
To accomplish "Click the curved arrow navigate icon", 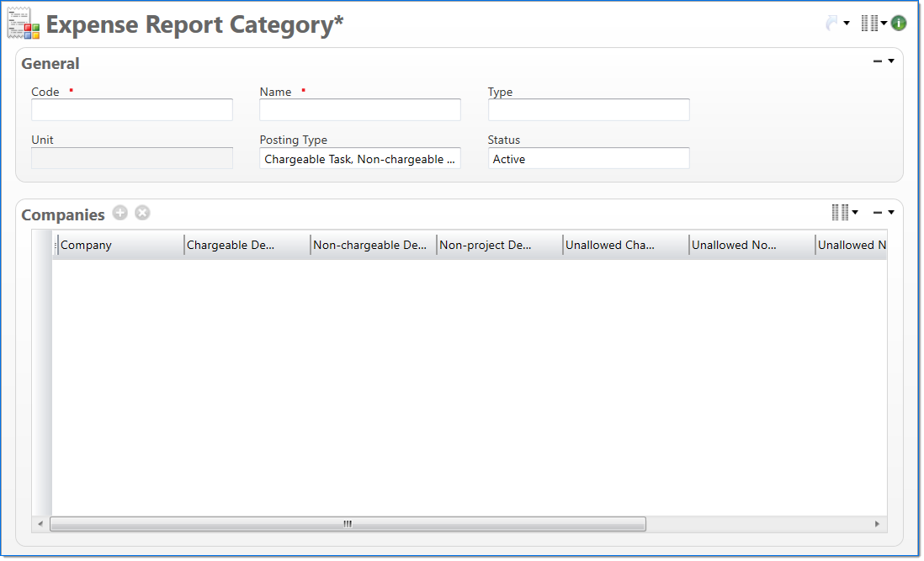I will click(832, 24).
